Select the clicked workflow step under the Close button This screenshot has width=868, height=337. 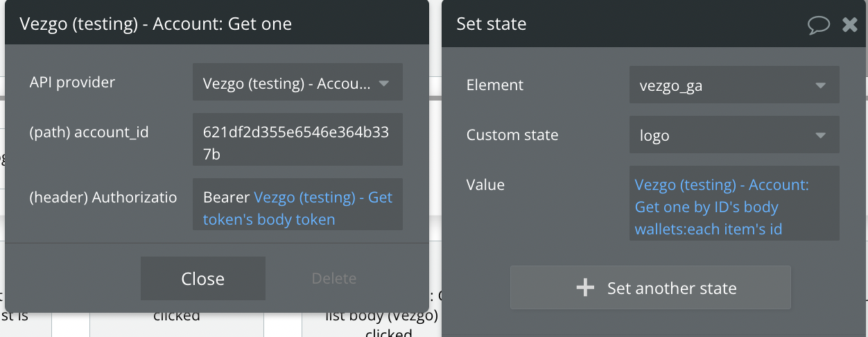click(177, 317)
